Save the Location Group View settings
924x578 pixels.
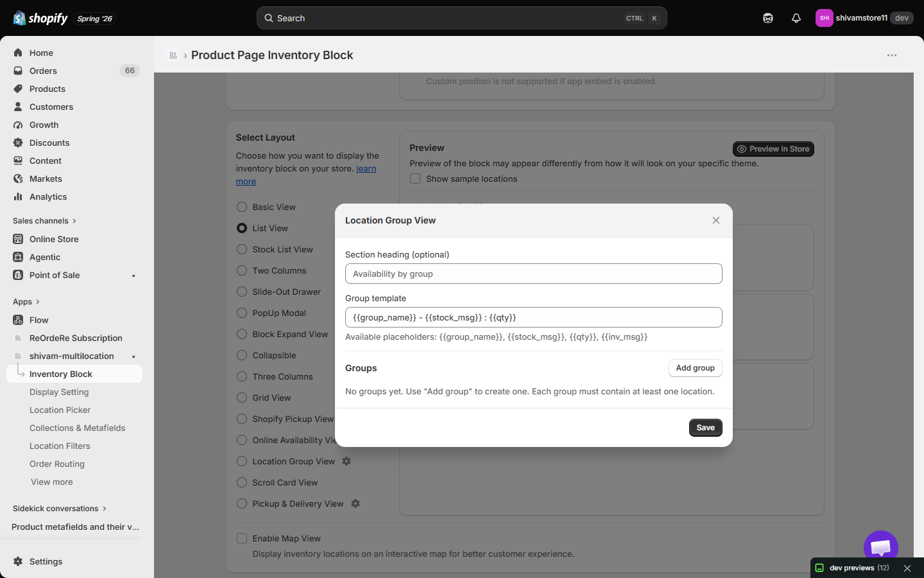pos(706,428)
